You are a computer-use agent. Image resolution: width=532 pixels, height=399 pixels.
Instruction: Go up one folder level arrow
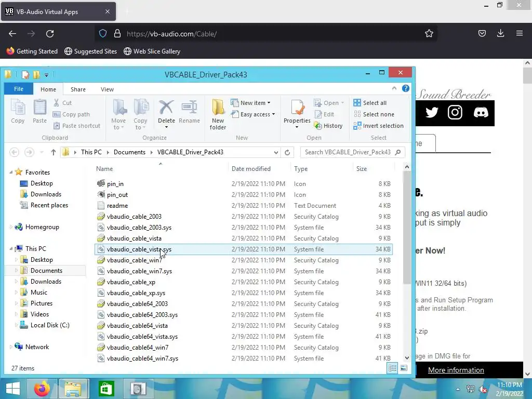pyautogui.click(x=54, y=152)
